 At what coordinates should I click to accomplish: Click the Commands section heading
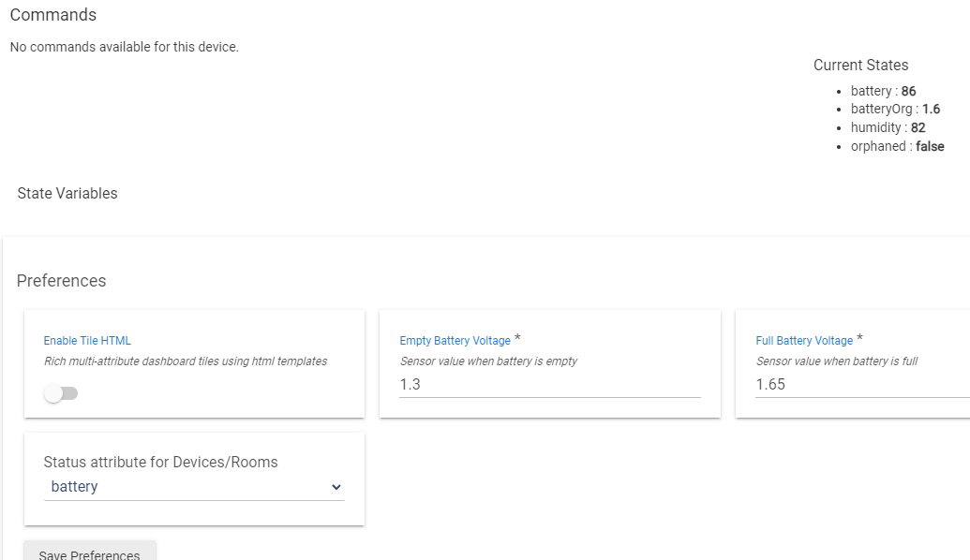[52, 15]
